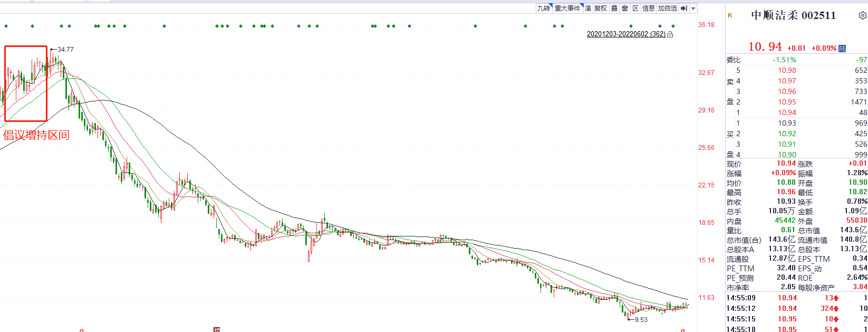Click the 倡议增持区间 red annotation label
868x332 pixels.
click(x=36, y=135)
